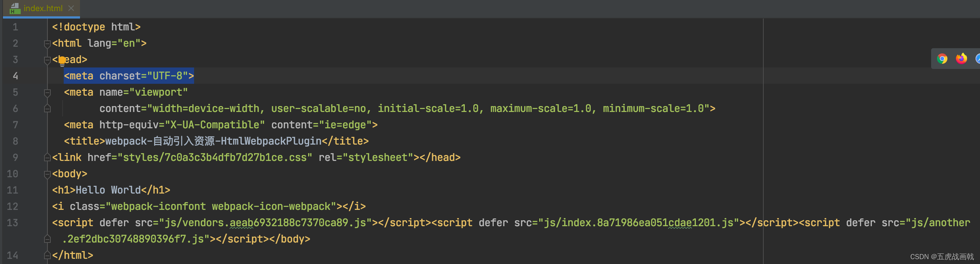Collapse the head tag fold on line 3

[x=47, y=60]
